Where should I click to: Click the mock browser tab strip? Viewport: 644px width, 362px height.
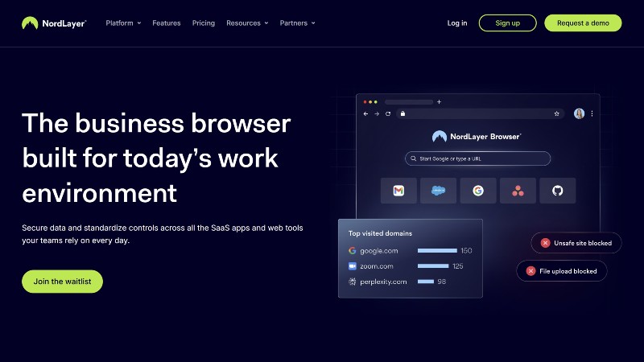coord(409,102)
